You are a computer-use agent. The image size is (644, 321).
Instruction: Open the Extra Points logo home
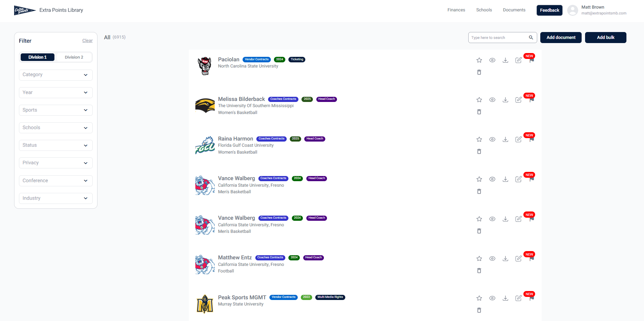point(25,10)
